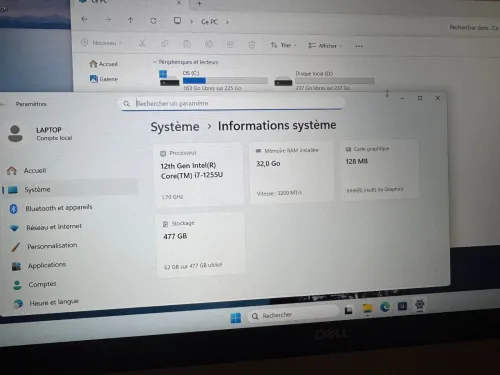Viewport: 500px width, 375px height.
Task: Click the Up arrow in File Explorer
Action: tap(130, 20)
